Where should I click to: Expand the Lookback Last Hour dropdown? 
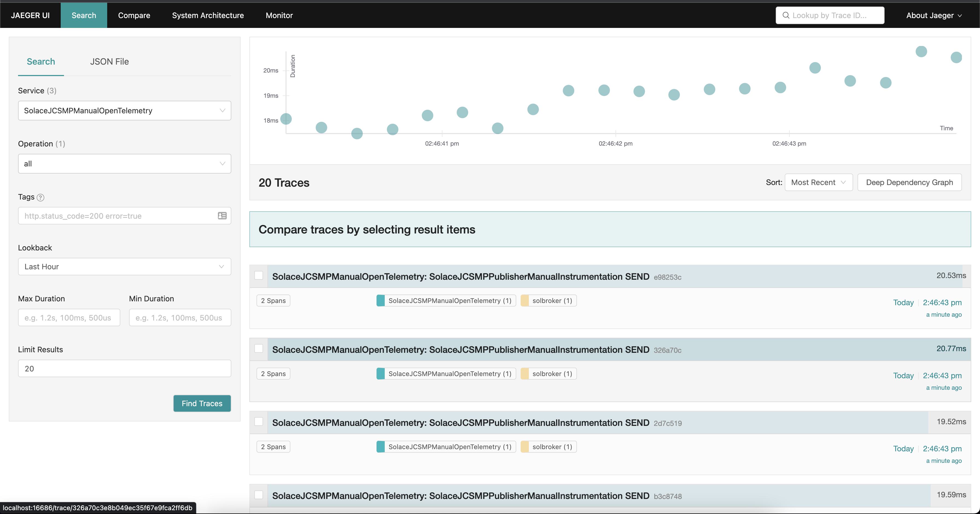point(124,267)
